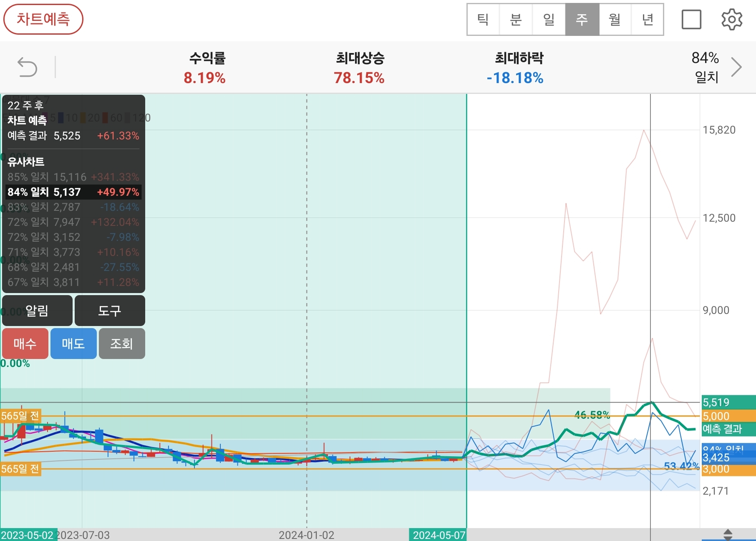Switch to the 일 daily interval
This screenshot has height=541, width=756.
coord(549,20)
